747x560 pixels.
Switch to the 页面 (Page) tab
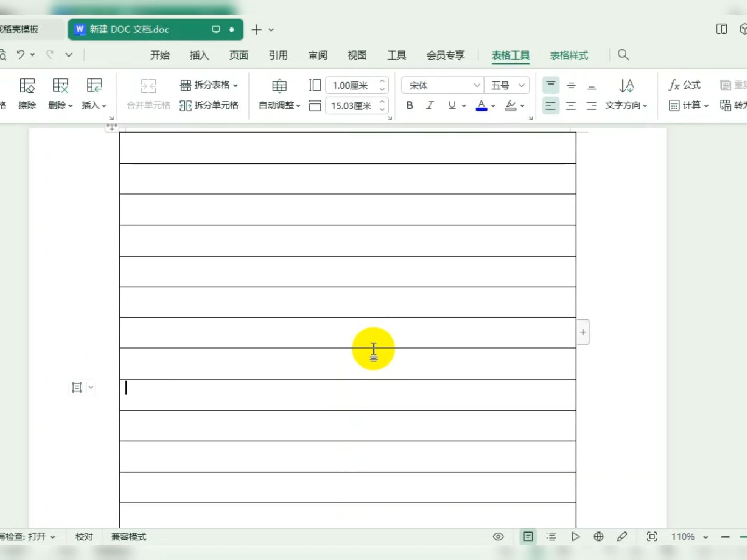coord(239,55)
